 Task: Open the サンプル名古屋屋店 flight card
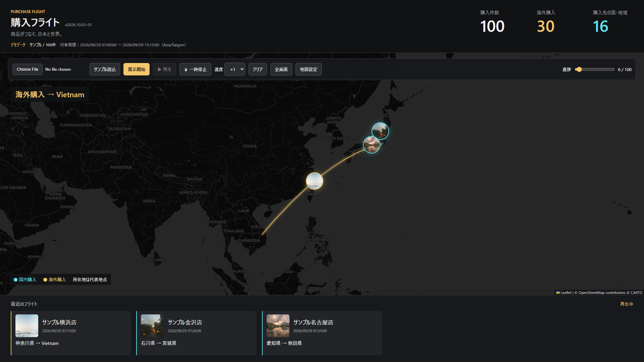[322, 333]
